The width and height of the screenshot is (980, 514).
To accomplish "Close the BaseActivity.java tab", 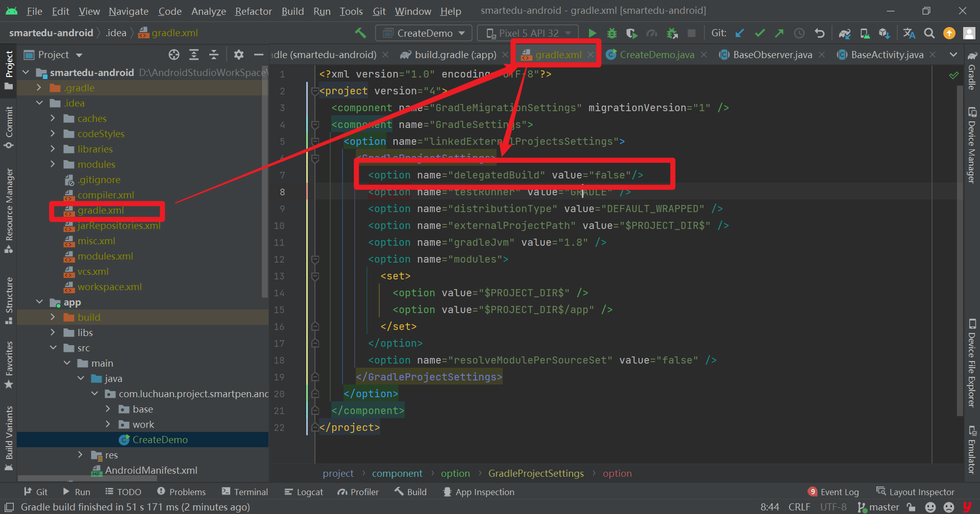I will pos(933,55).
